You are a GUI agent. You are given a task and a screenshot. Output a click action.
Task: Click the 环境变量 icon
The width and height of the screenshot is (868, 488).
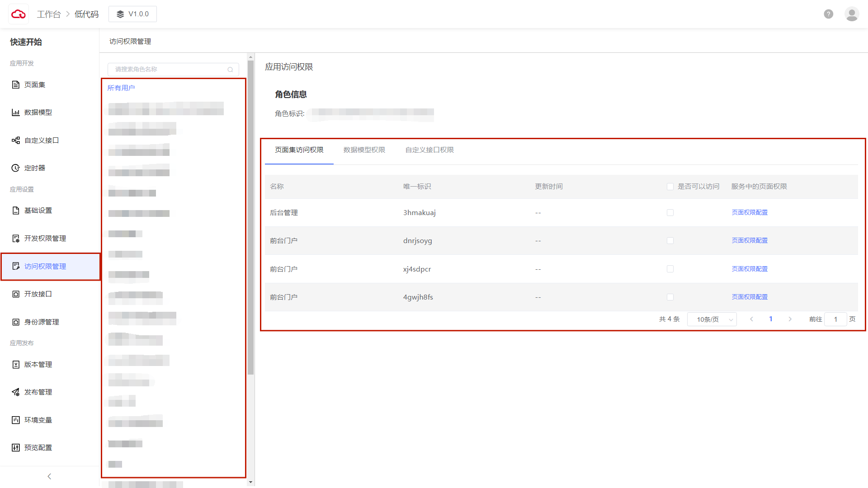pyautogui.click(x=16, y=420)
